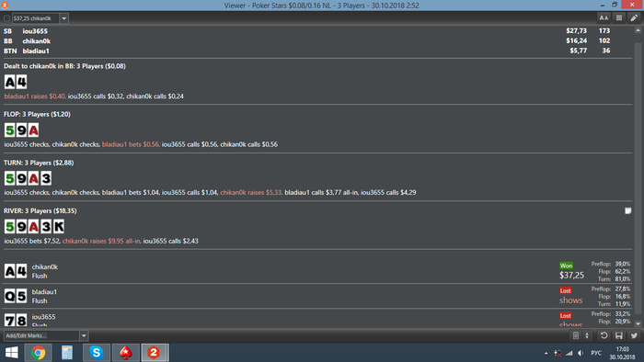Screen dimensions: 644x362
Task: Click the pencil edit icon
Action: pos(634,17)
